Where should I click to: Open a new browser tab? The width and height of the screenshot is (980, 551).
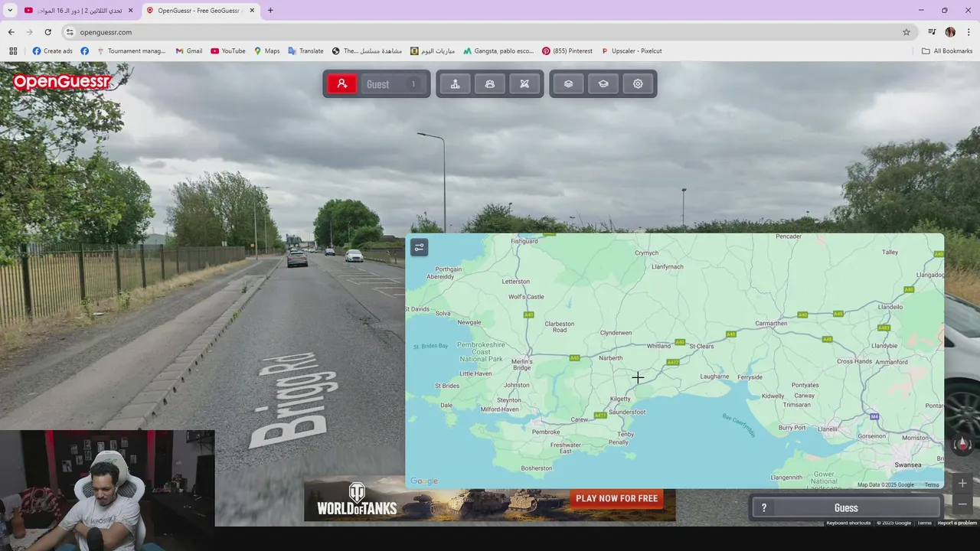(270, 11)
